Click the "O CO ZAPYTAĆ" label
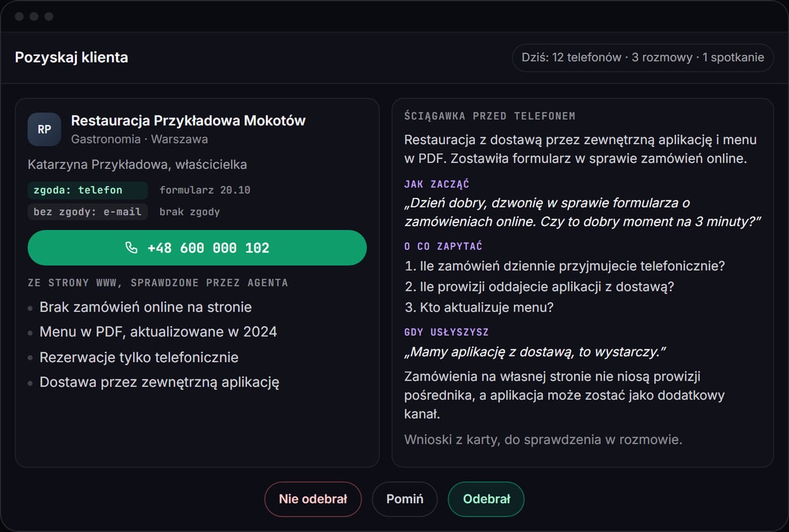This screenshot has height=532, width=789. [443, 247]
